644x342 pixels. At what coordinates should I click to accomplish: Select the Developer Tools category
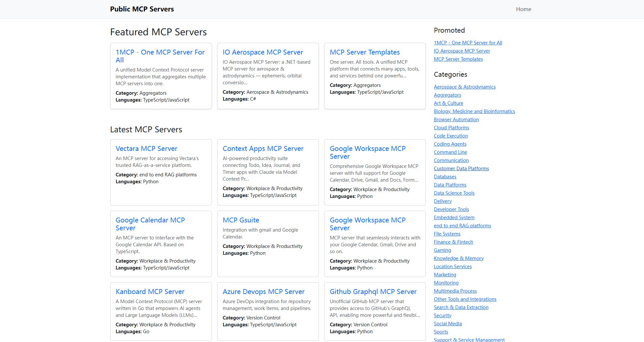point(451,209)
